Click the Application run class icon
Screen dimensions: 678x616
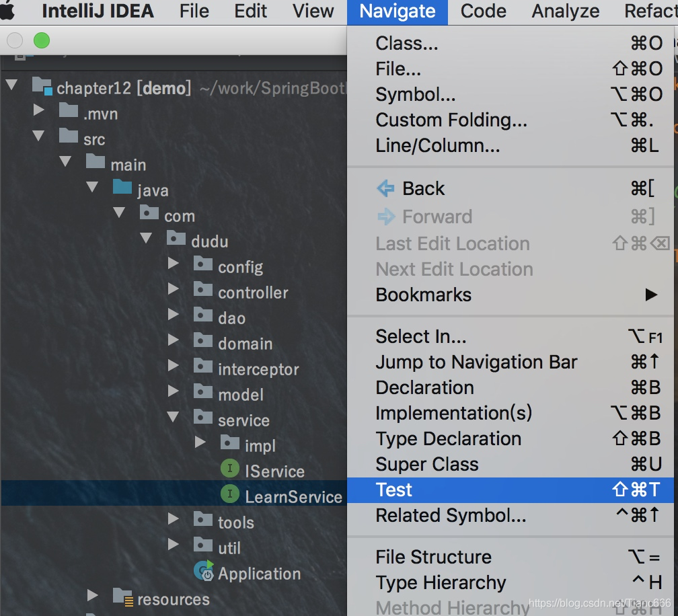(x=203, y=572)
